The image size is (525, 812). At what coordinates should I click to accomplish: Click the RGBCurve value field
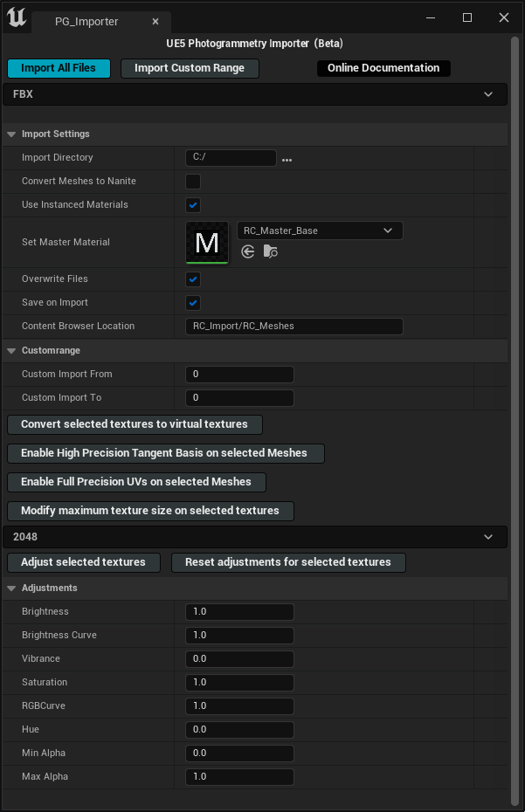(x=239, y=706)
